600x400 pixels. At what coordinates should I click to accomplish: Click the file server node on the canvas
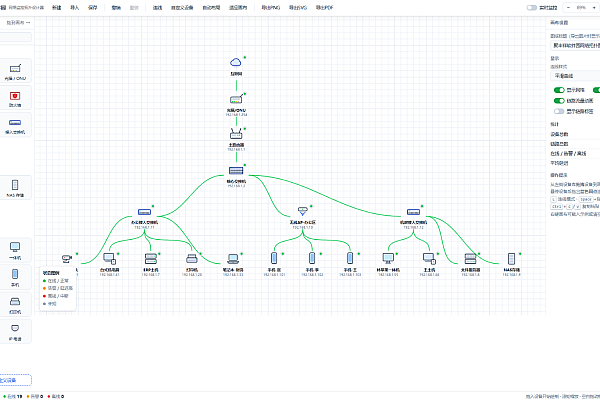pos(470,259)
